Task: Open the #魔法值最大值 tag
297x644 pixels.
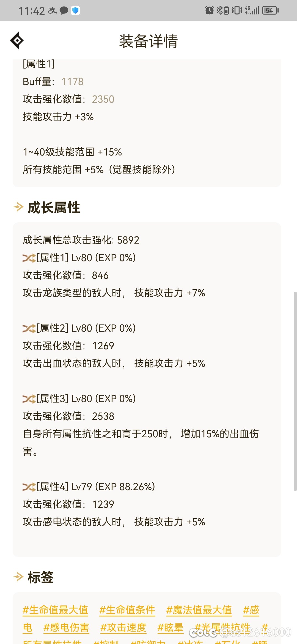Action: tap(199, 610)
